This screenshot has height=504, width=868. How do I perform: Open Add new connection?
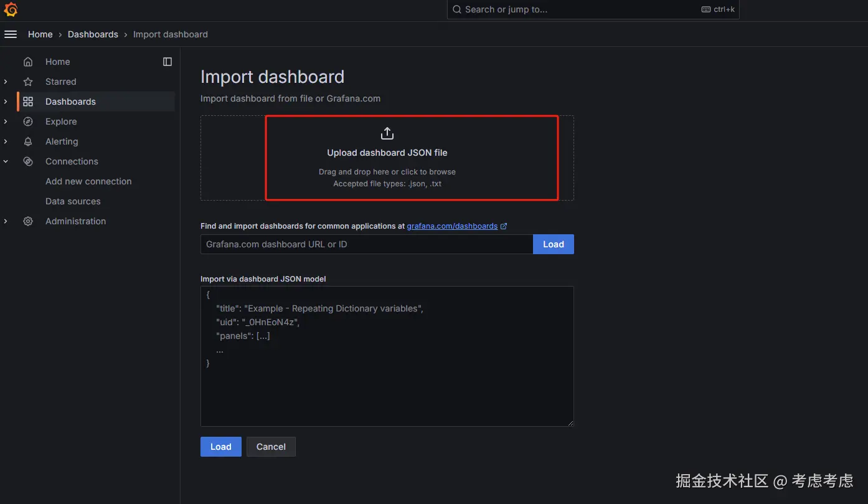coord(88,181)
